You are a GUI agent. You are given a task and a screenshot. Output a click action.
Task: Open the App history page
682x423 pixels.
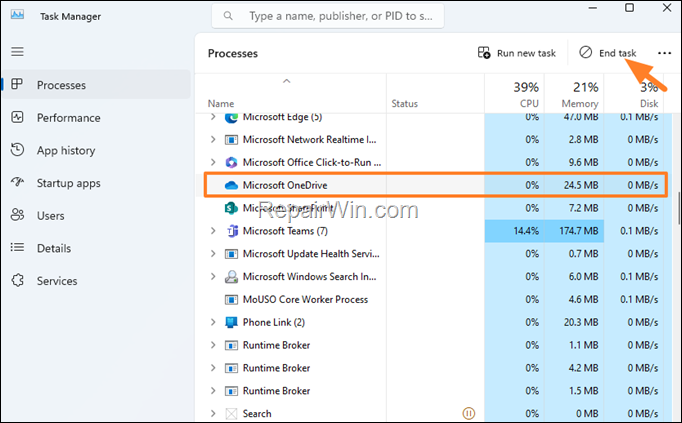point(96,150)
